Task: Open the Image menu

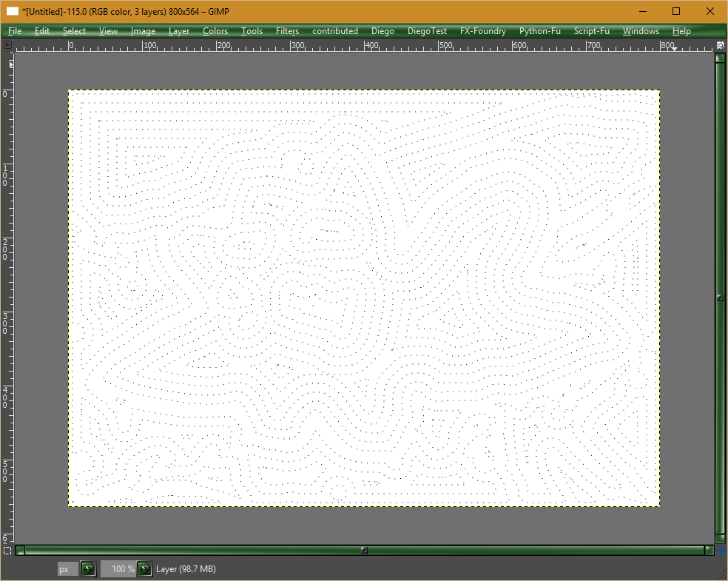Action: [143, 31]
